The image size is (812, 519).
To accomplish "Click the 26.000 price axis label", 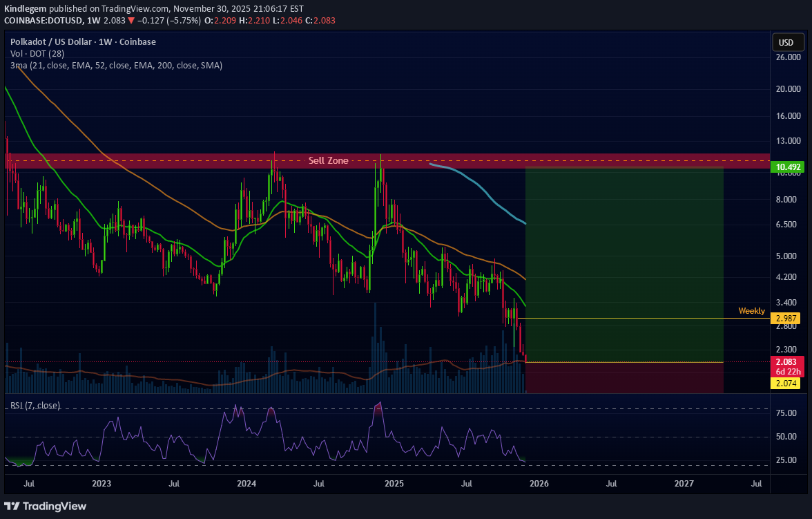I will tap(787, 57).
